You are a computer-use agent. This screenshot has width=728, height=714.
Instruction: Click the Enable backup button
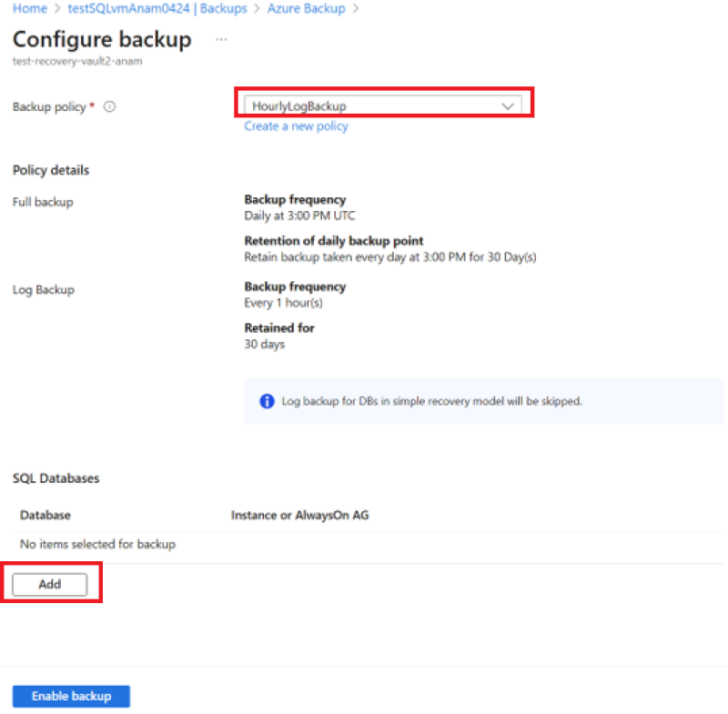pos(71,696)
